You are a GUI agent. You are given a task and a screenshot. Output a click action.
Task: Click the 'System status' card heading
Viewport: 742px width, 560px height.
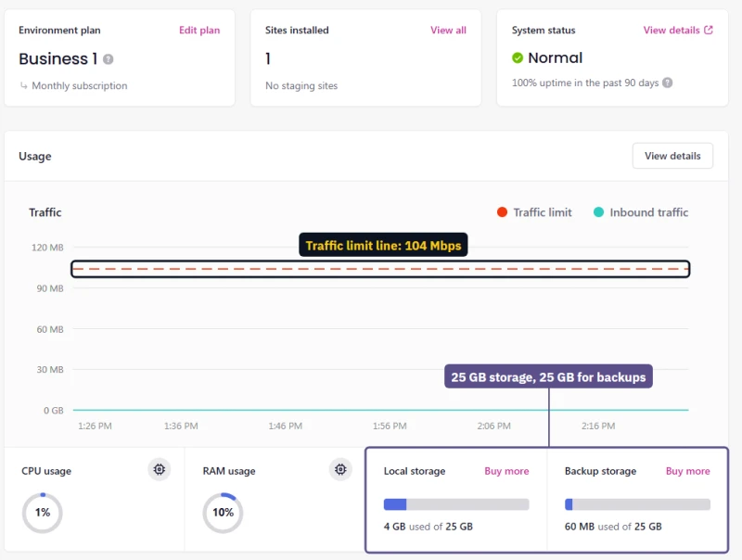544,30
